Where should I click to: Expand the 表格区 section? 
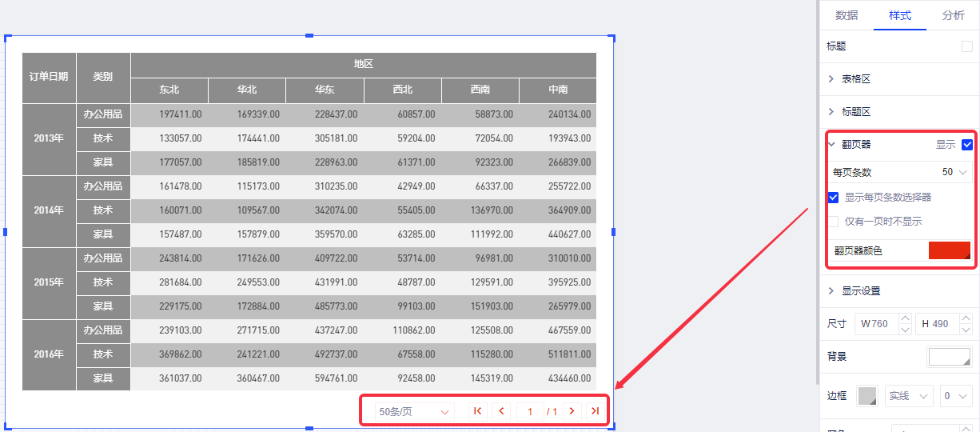click(x=855, y=79)
